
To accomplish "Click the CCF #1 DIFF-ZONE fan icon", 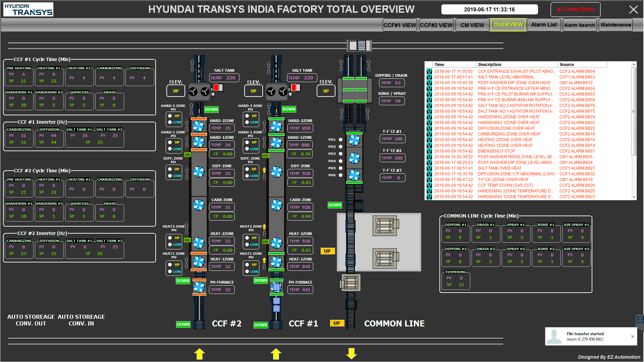I will (x=276, y=172).
